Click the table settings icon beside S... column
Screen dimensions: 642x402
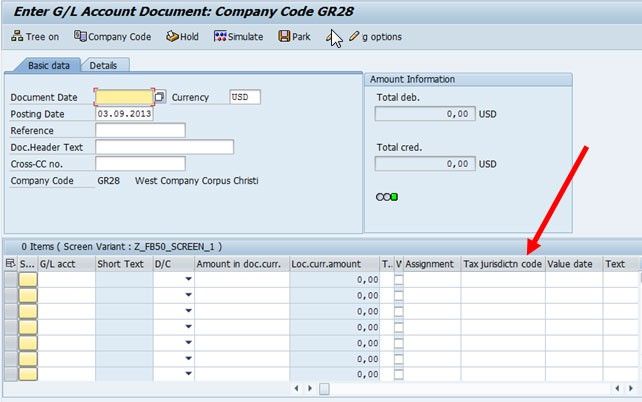11,264
